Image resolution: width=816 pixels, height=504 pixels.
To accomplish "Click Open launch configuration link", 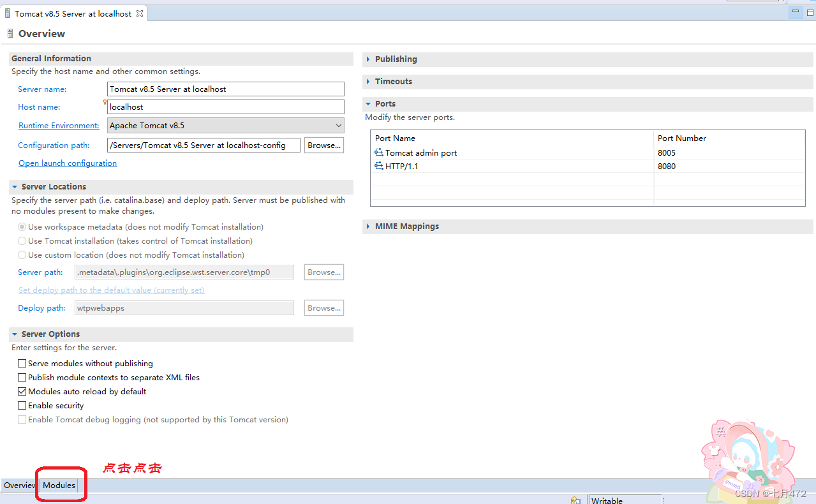I will [x=68, y=163].
